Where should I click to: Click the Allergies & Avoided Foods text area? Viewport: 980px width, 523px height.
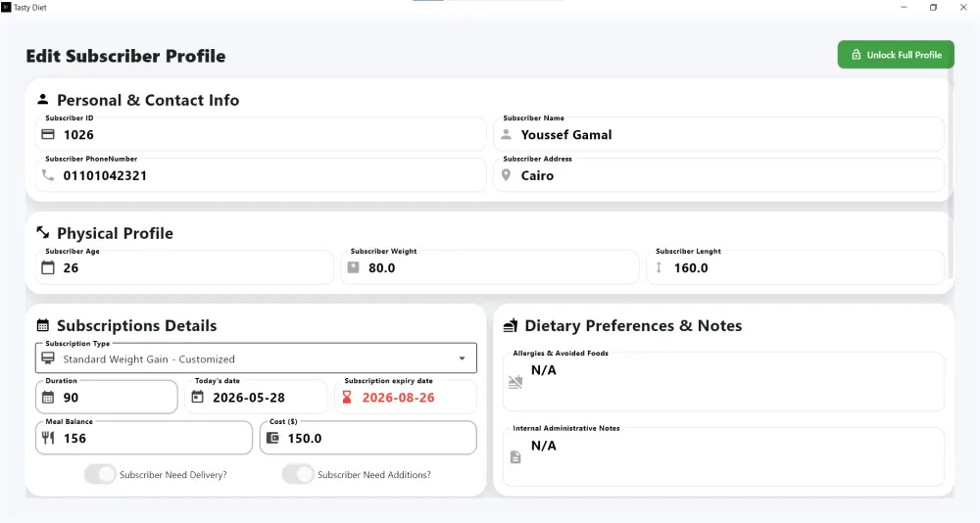(x=724, y=382)
